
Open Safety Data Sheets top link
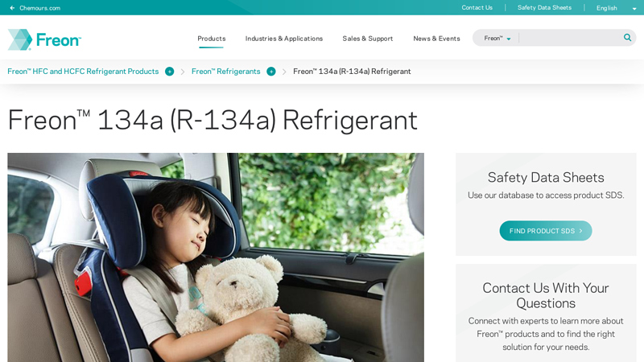544,7
